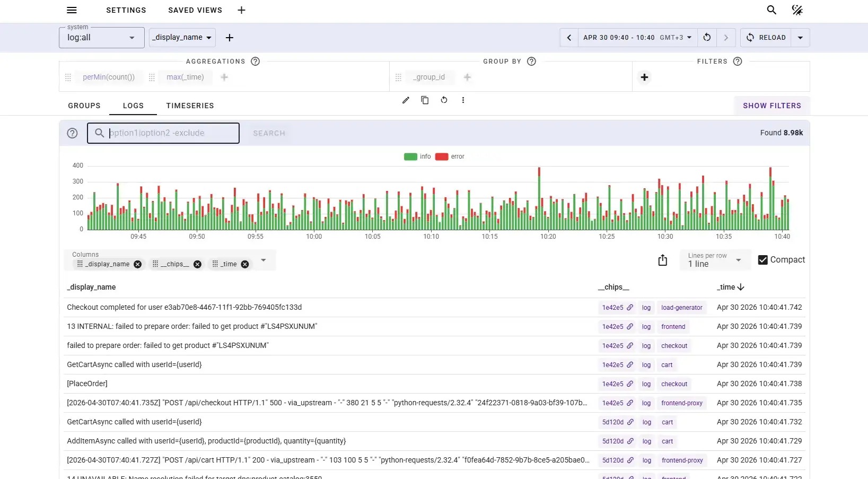Toggle info series in chart legend
Screen dimensions: 868x479
coord(417,156)
